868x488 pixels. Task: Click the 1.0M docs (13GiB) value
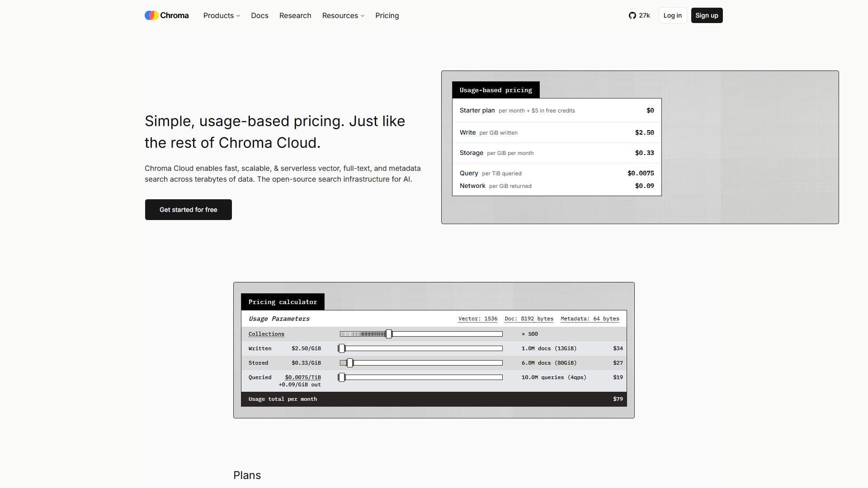tap(549, 348)
